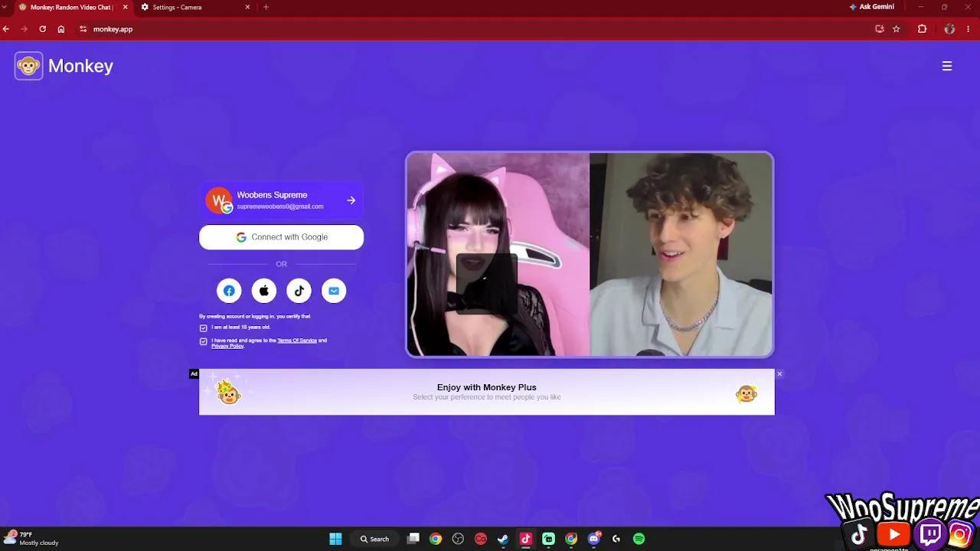Switch to Monkey: Random Video Chat tab
Screen dimensions: 980x551
[x=72, y=7]
